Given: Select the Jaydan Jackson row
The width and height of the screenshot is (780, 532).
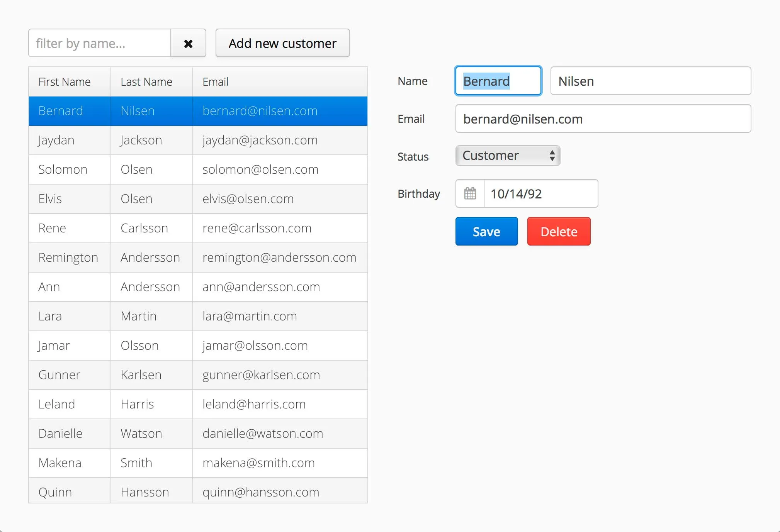Looking at the screenshot, I should coord(198,140).
